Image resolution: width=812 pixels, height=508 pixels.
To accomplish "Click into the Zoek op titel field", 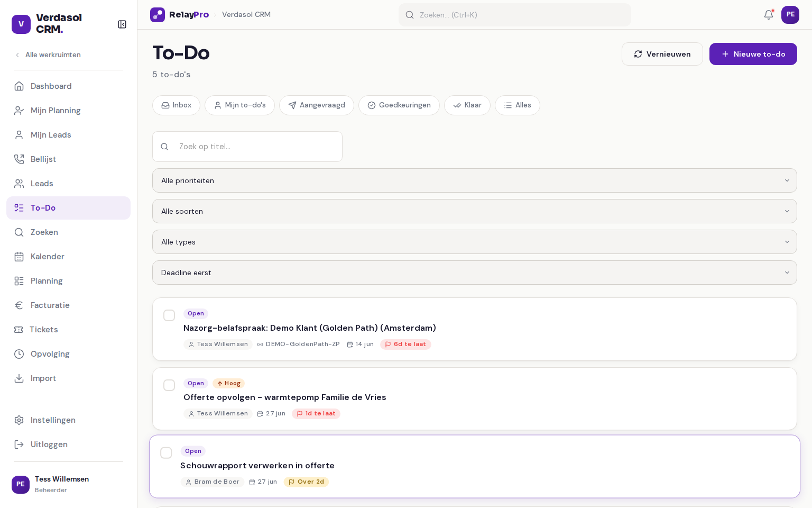I will coord(247,147).
